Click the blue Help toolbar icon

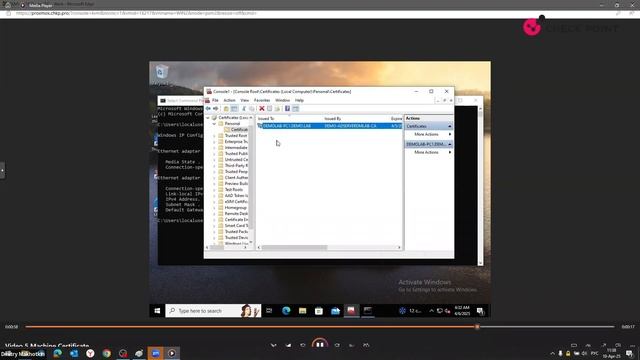287,109
